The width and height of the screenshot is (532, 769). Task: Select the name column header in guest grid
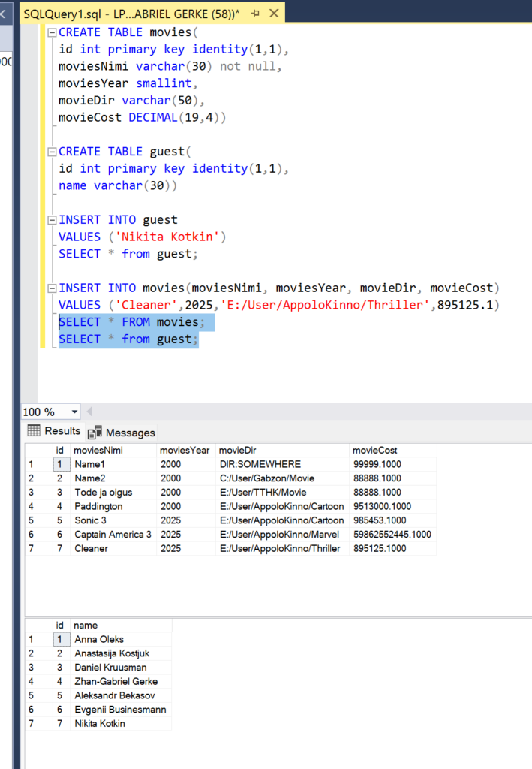[x=121, y=626]
